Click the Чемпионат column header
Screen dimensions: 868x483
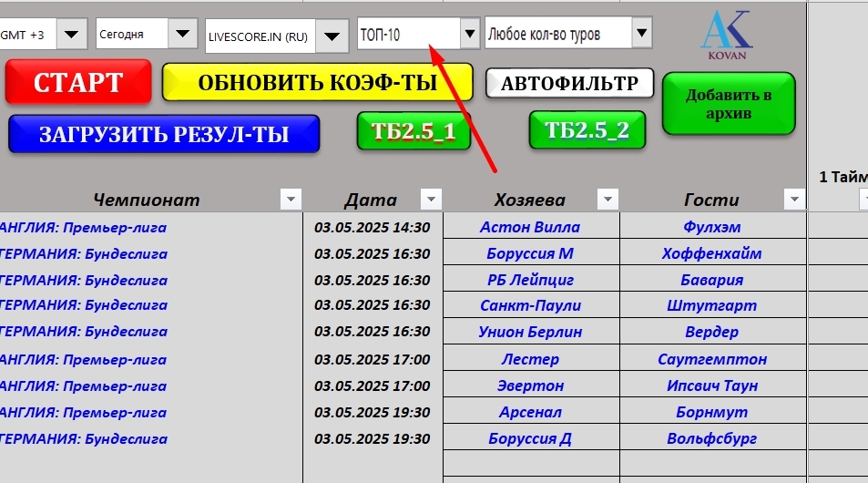(146, 200)
